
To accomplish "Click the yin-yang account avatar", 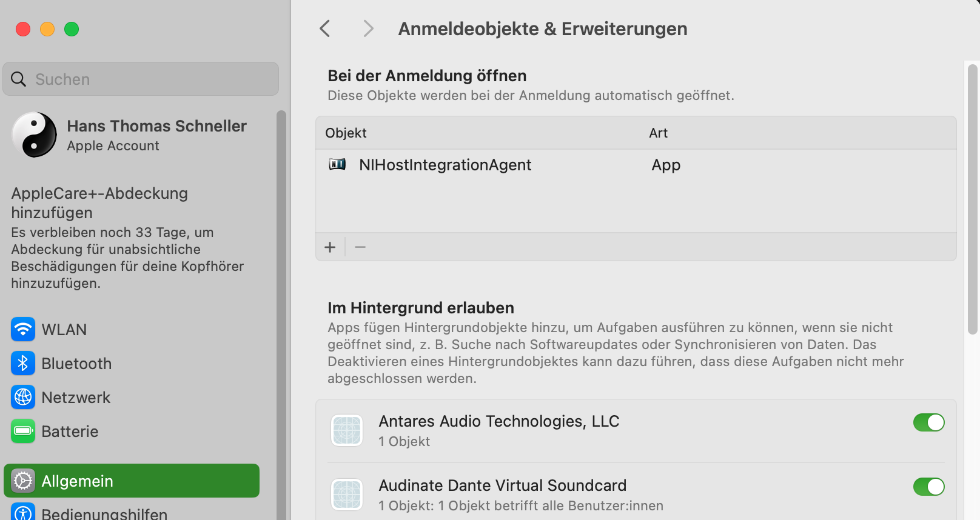I will click(x=35, y=135).
